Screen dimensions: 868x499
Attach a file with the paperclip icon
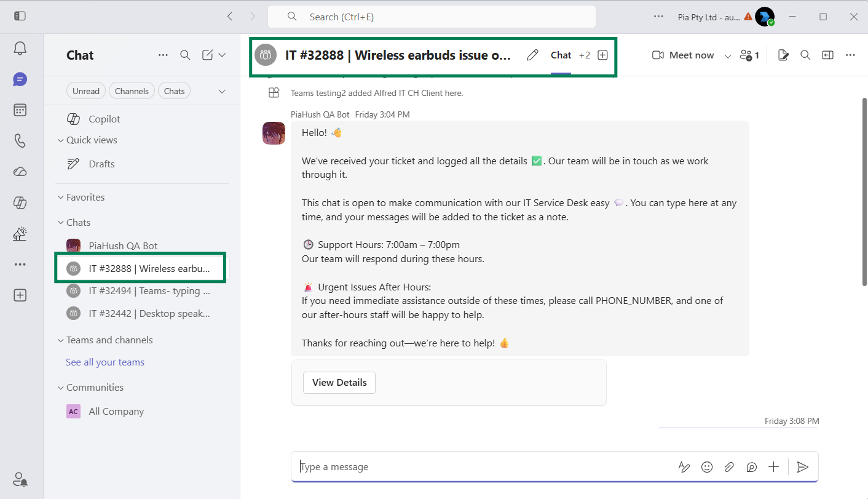(729, 467)
